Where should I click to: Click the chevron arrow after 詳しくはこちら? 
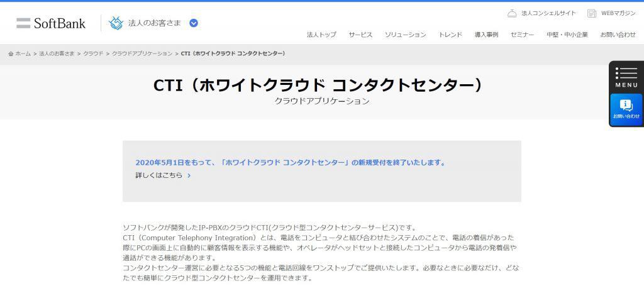click(x=189, y=175)
